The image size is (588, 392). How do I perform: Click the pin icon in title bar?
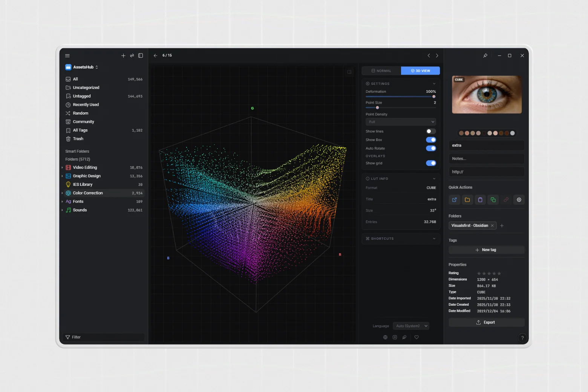point(485,55)
